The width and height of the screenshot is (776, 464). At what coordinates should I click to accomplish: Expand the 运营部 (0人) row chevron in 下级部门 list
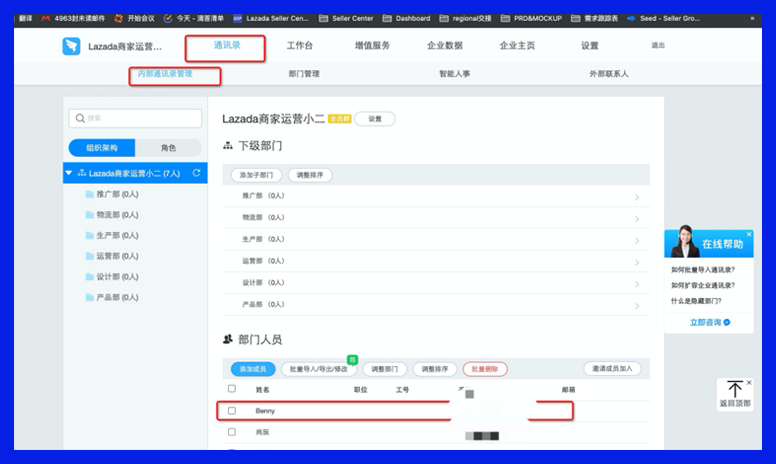[x=637, y=262]
